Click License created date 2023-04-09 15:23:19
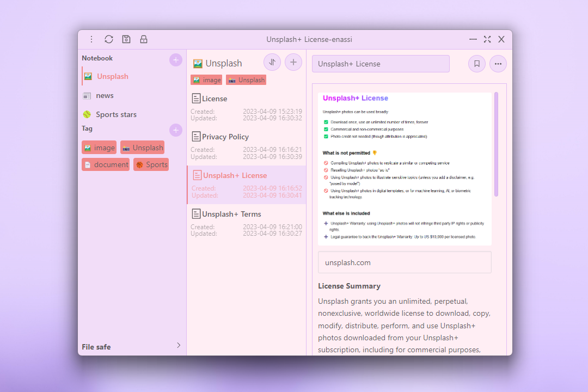The height and width of the screenshot is (392, 588). point(272,112)
